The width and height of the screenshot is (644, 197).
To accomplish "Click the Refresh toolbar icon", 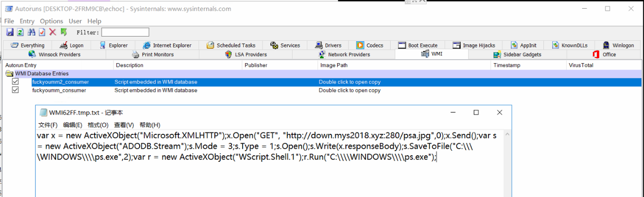I will pyautogui.click(x=20, y=32).
